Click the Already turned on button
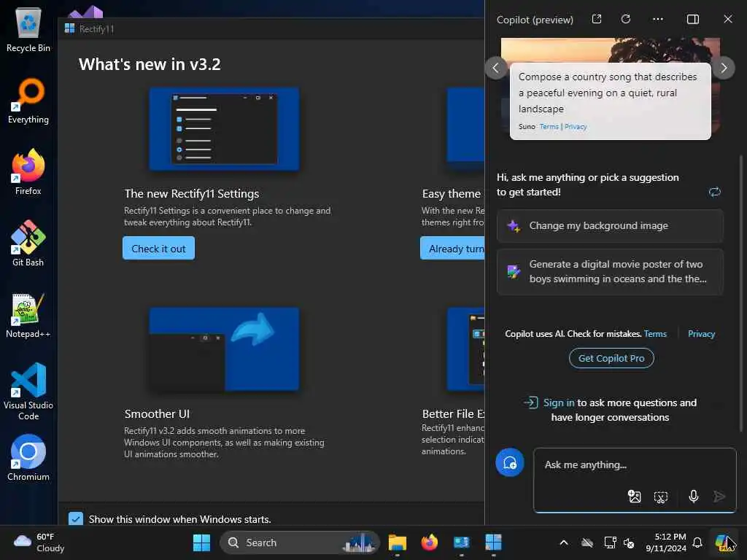747x560 pixels. tap(452, 248)
